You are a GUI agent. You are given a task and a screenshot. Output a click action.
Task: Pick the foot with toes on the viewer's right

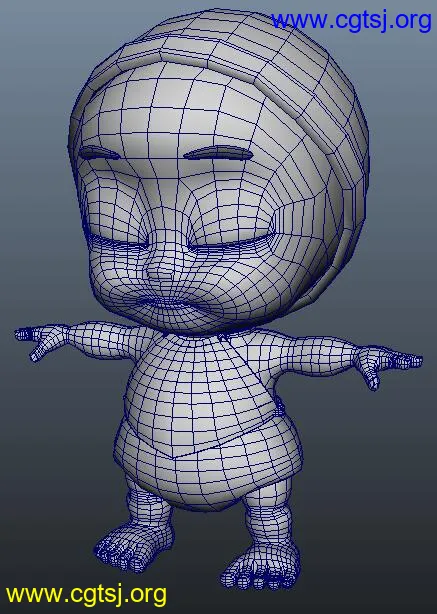click(260, 566)
